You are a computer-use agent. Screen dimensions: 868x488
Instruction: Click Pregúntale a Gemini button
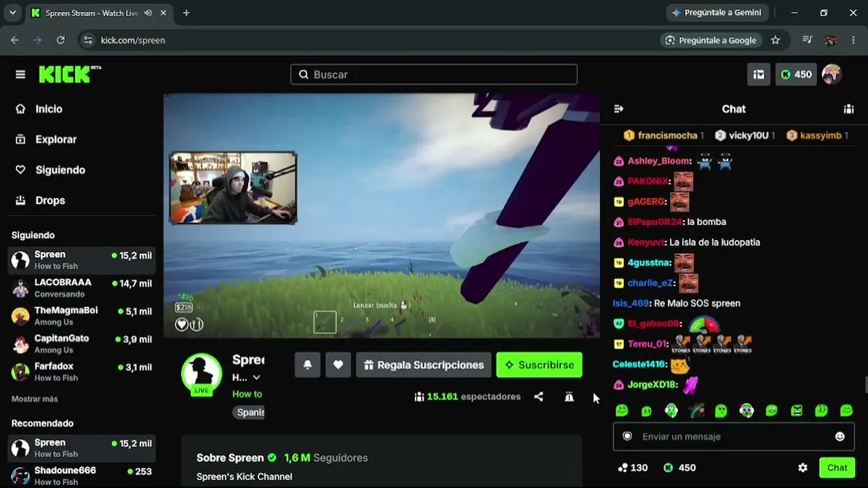click(717, 13)
